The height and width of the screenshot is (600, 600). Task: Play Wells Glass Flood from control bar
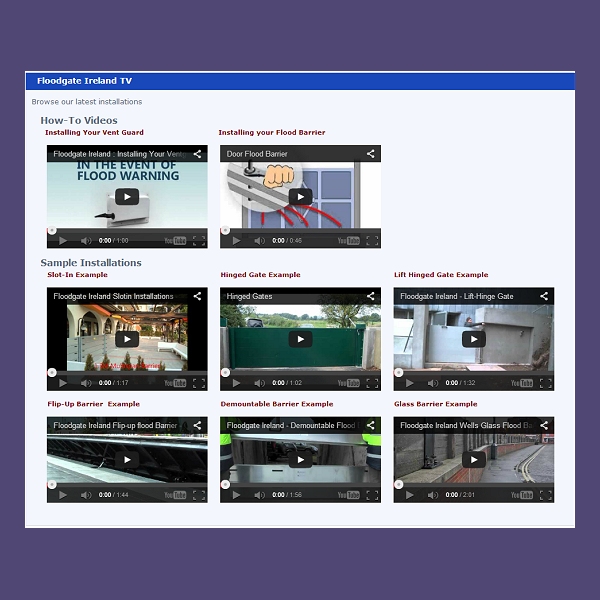(410, 495)
